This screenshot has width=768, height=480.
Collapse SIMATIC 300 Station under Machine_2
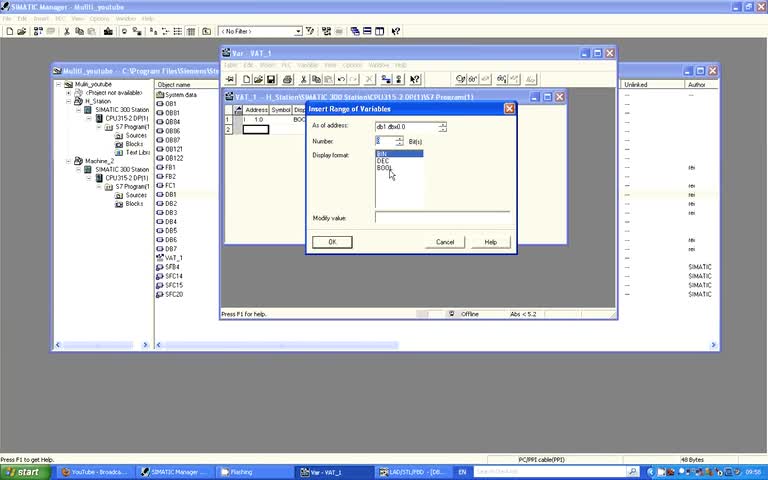pyautogui.click(x=78, y=169)
